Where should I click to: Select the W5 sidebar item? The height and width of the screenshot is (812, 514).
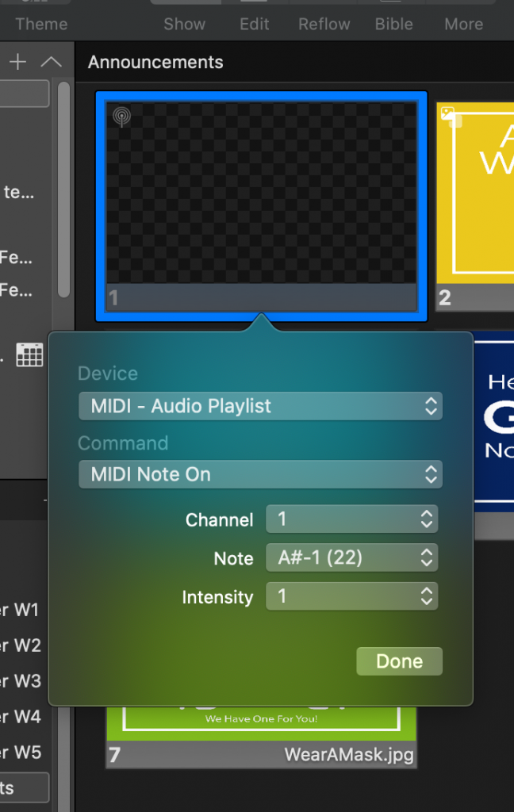tap(21, 753)
